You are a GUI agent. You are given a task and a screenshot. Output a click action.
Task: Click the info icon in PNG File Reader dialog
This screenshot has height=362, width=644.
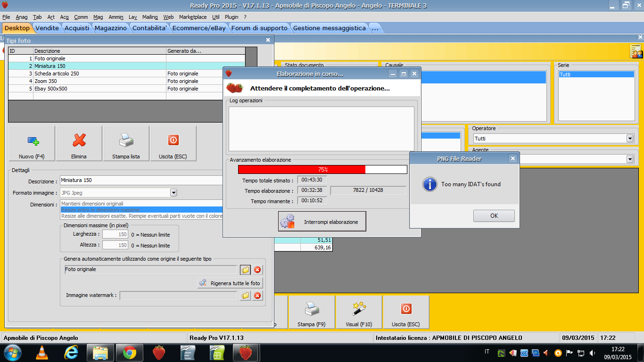(430, 184)
